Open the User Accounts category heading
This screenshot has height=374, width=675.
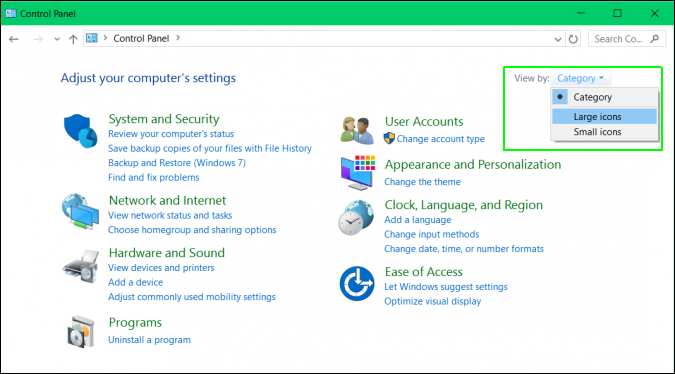(x=424, y=121)
